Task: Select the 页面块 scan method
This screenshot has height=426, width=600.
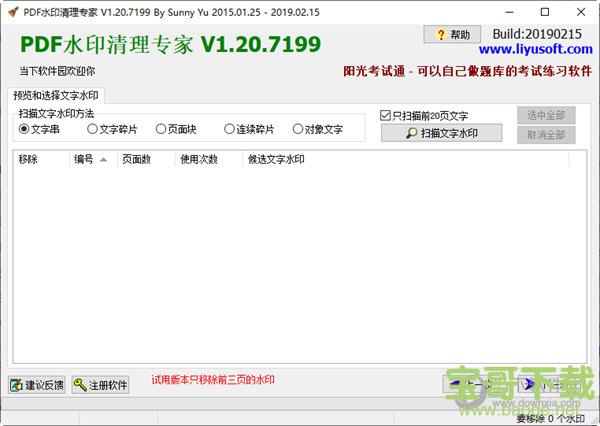Action: tap(176, 129)
